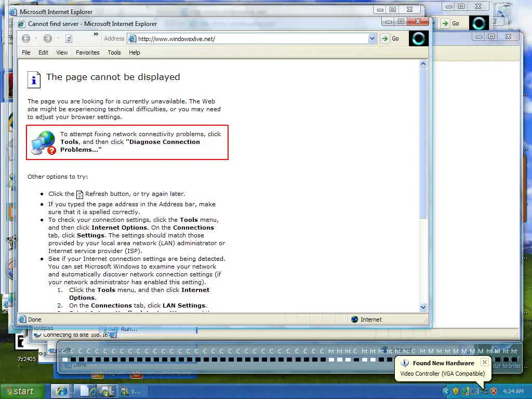Screen dimensions: 532x399
Task: Click the IE throbber logo in the front window
Action: (x=418, y=38)
